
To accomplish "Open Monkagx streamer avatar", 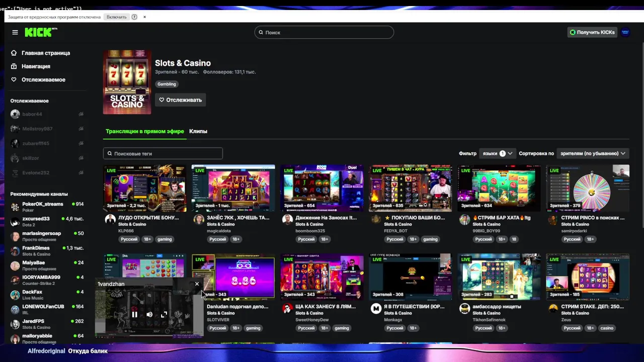I will click(x=376, y=308).
